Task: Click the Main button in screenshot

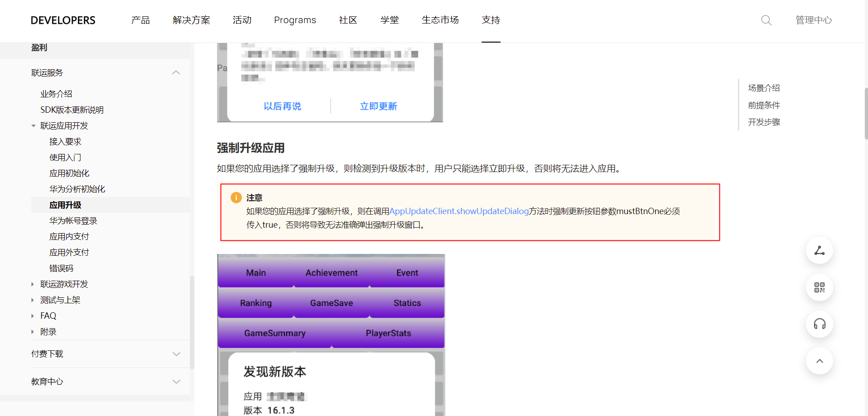Action: pos(256,273)
